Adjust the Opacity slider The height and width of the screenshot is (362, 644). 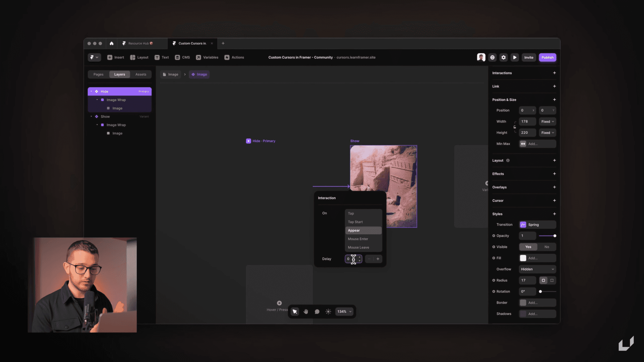(x=547, y=236)
